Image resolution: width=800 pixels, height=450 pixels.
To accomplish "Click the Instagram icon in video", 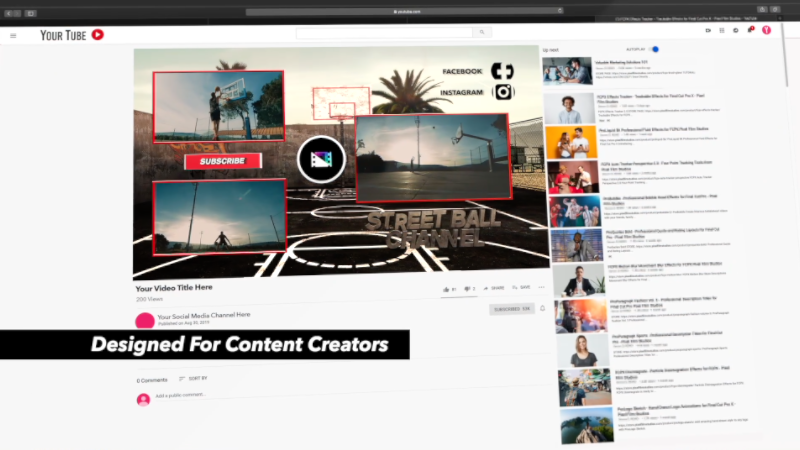I will (x=503, y=92).
